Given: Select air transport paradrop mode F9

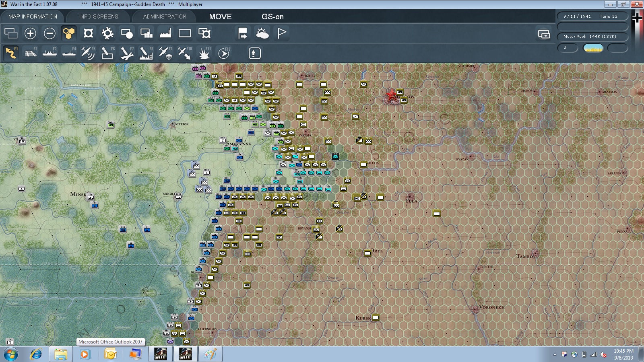Looking at the screenshot, I should point(165,53).
